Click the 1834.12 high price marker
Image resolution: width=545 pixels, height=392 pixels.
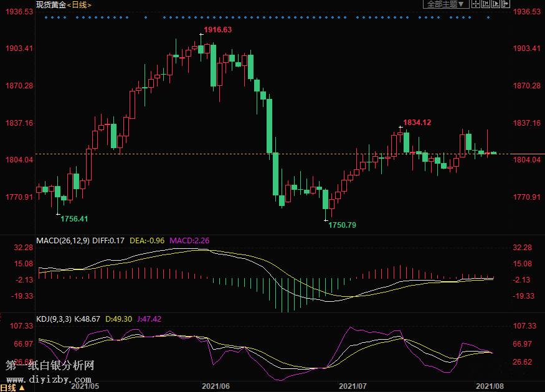[417, 123]
